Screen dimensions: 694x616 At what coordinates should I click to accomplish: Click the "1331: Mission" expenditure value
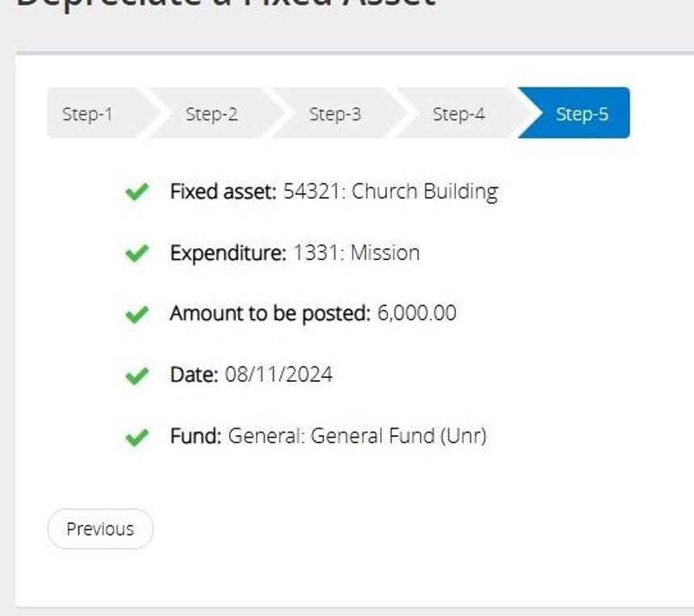click(x=356, y=254)
